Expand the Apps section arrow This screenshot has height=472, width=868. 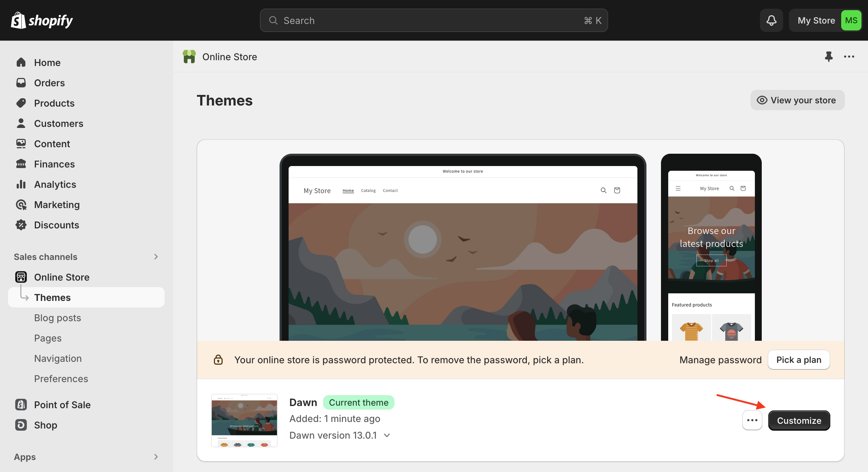[156, 456]
